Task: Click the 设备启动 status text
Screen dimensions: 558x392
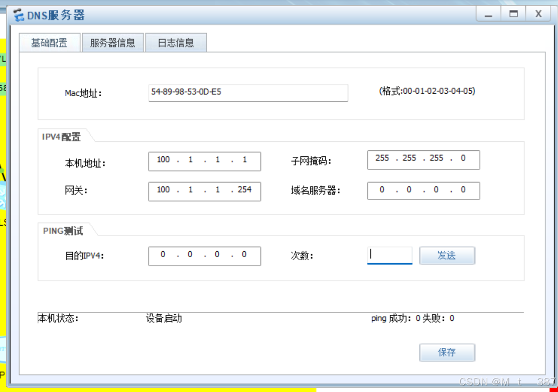Action: pos(164,318)
